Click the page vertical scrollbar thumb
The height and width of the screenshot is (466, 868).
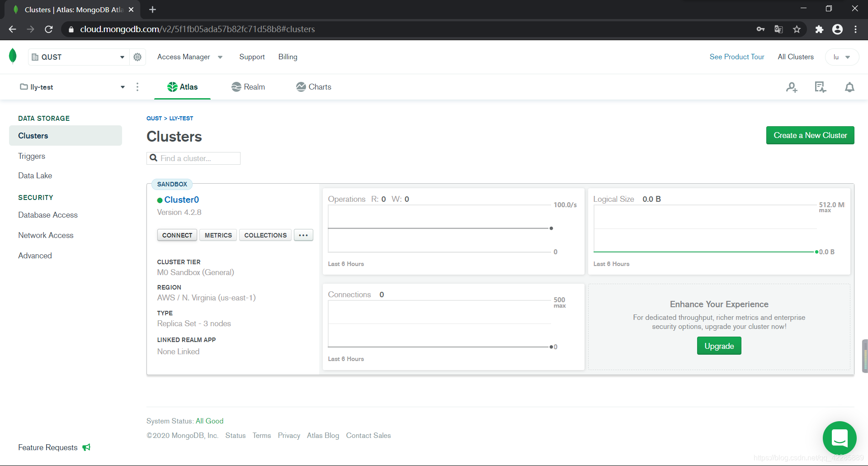pyautogui.click(x=865, y=356)
